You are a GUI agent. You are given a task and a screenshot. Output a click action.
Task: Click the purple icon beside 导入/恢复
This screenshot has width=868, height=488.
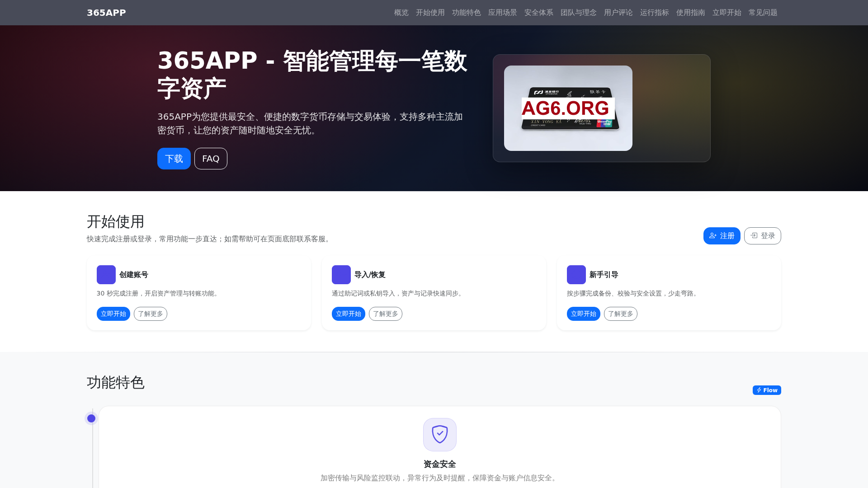tap(341, 275)
